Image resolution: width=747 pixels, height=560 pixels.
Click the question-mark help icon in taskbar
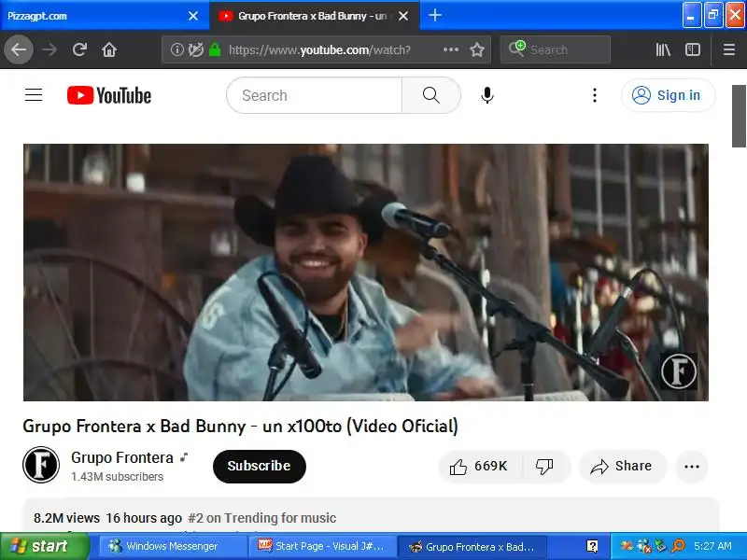[x=592, y=546]
